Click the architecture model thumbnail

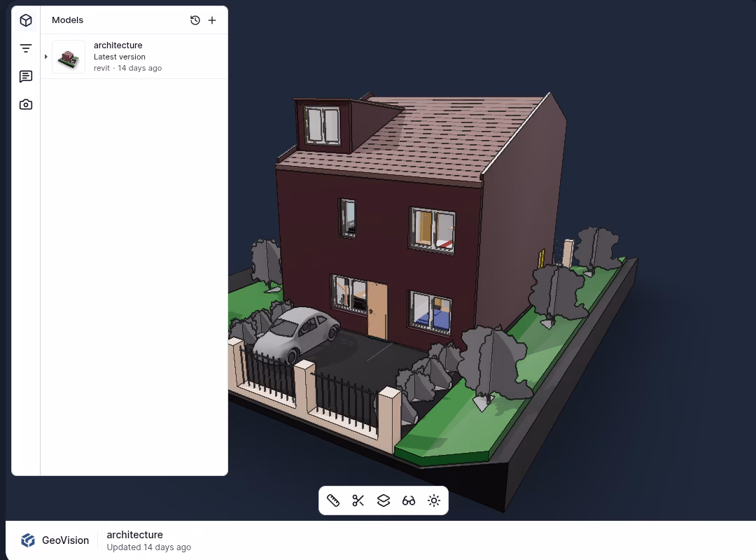(x=69, y=57)
